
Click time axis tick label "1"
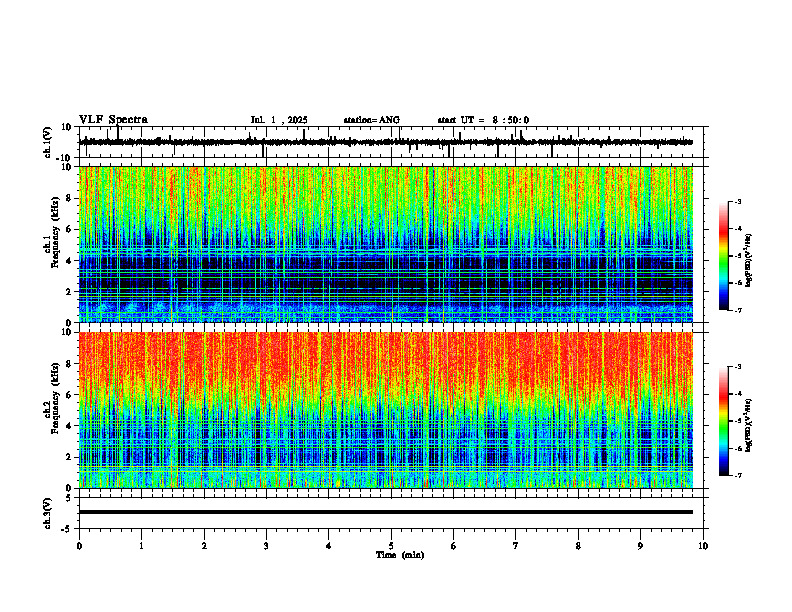(141, 546)
